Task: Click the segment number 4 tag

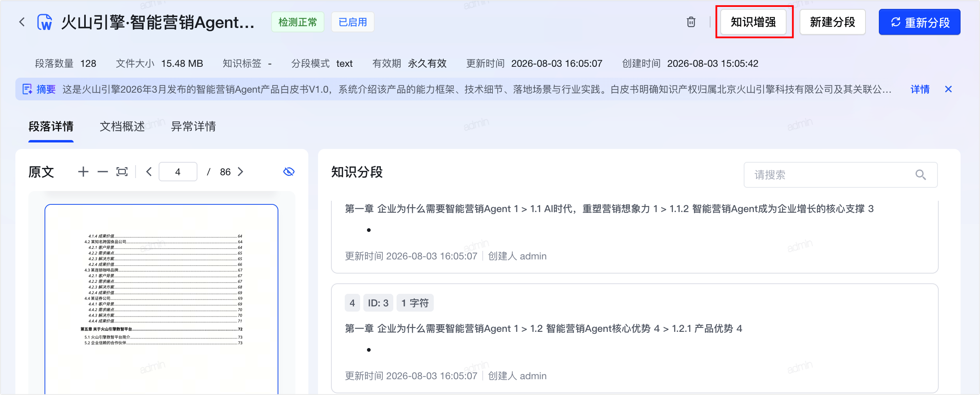Action: (352, 303)
